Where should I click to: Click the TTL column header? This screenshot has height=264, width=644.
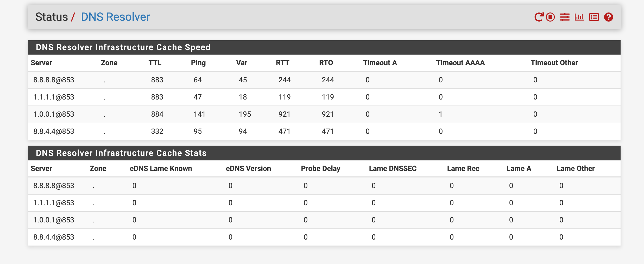click(155, 63)
